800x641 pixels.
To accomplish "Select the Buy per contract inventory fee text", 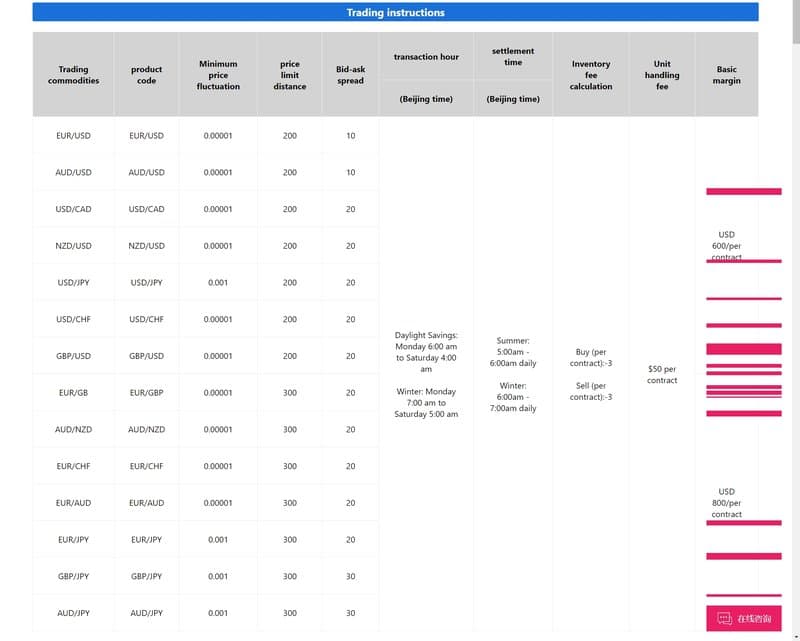I will tap(590, 357).
